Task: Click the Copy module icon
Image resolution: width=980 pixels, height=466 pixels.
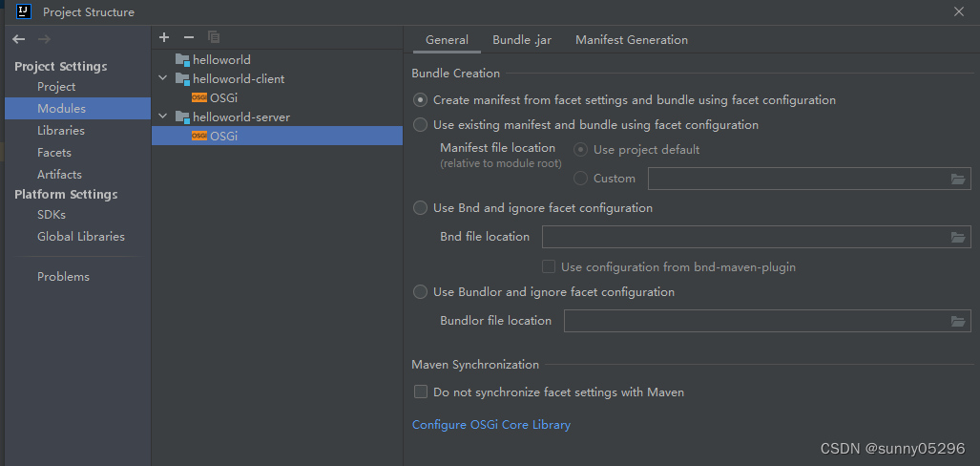Action: click(214, 37)
